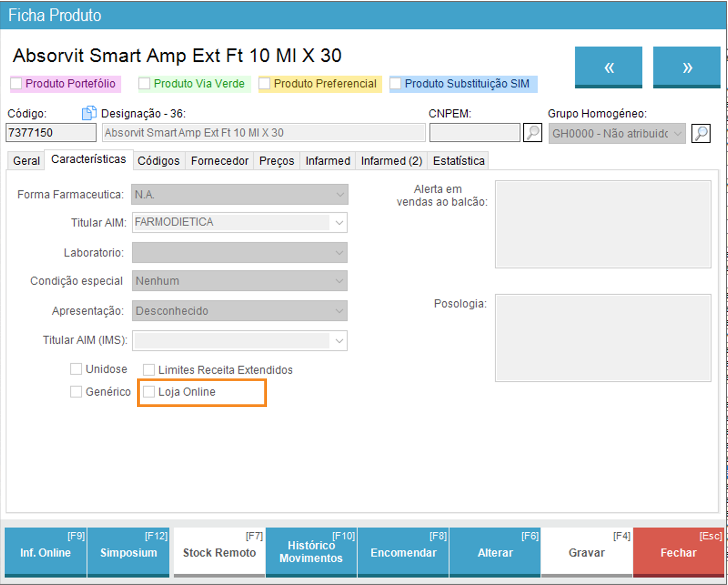Open the Infarmed (2) tab
This screenshot has height=585, width=728.
[391, 161]
